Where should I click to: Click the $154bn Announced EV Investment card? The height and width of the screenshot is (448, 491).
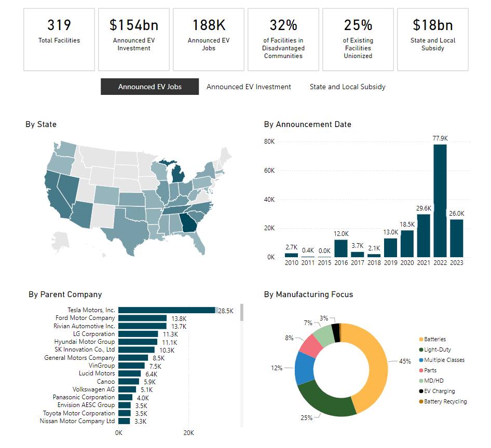click(134, 39)
